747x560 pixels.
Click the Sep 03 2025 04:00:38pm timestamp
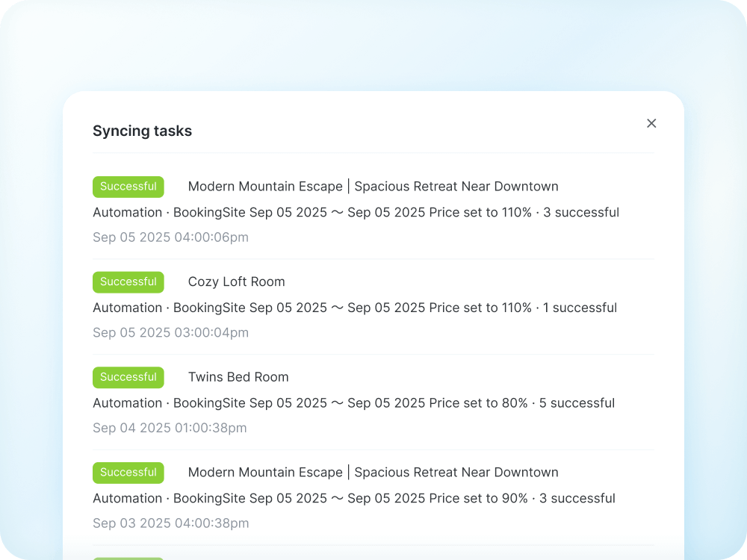coord(170,523)
